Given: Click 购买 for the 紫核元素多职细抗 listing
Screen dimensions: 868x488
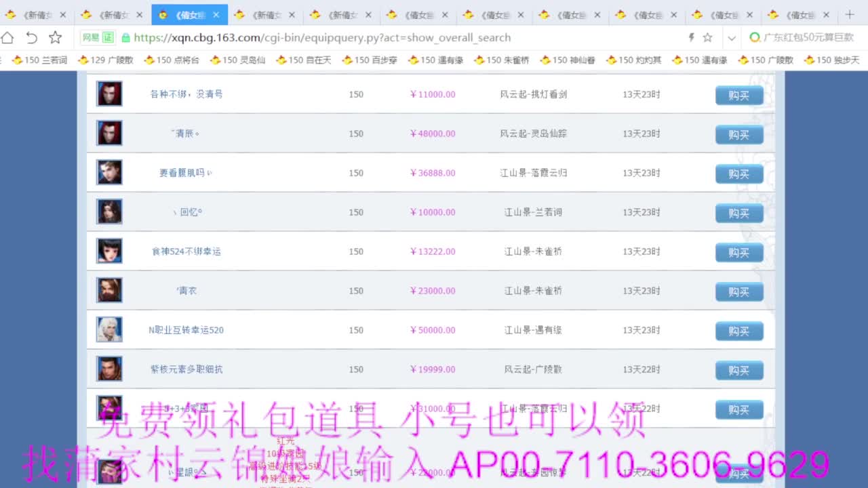Looking at the screenshot, I should point(739,370).
